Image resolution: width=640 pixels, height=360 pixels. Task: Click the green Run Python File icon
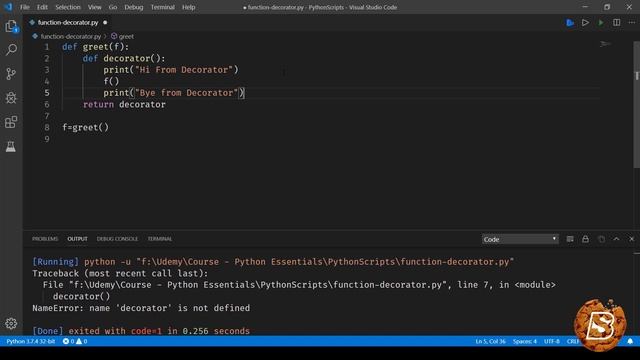pyautogui.click(x=601, y=22)
